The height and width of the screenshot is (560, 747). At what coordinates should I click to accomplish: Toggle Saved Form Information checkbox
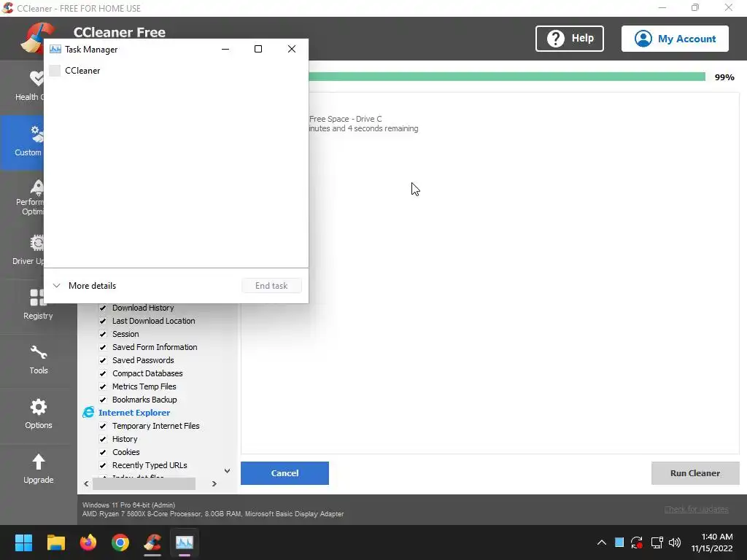103,347
